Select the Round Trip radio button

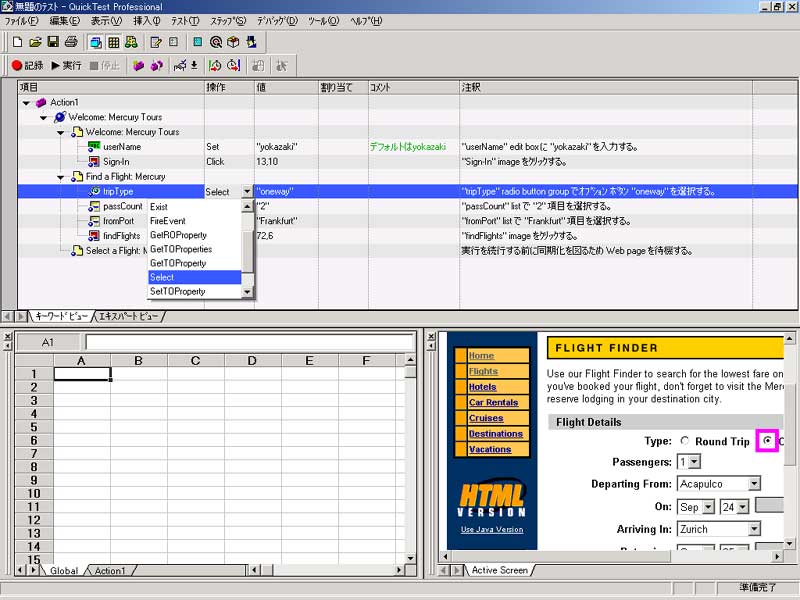[x=685, y=441]
